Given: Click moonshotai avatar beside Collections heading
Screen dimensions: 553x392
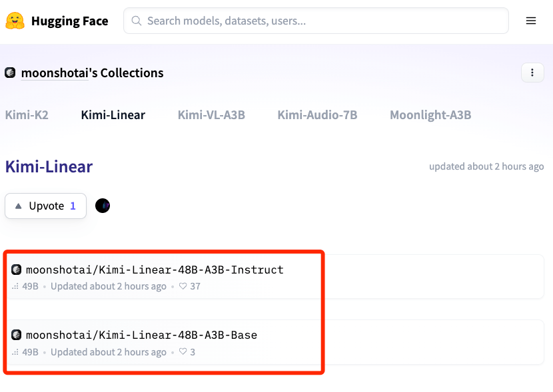Looking at the screenshot, I should pos(10,73).
